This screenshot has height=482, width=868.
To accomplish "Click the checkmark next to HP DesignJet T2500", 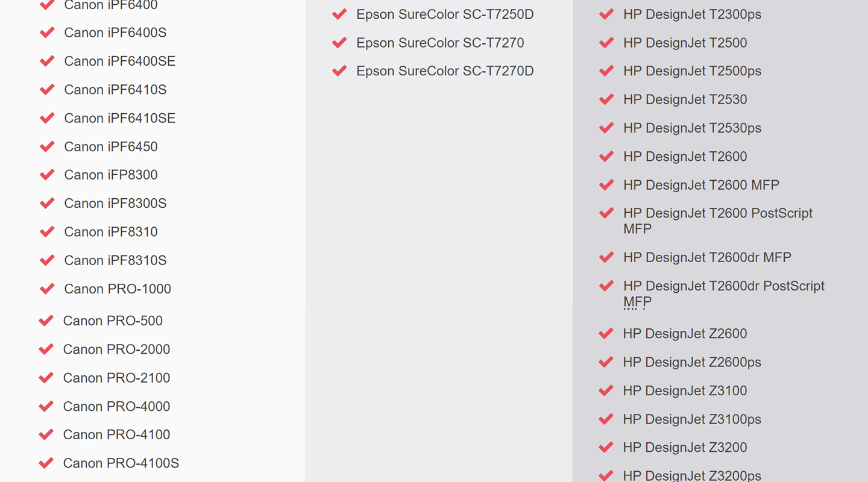I will coord(606,43).
